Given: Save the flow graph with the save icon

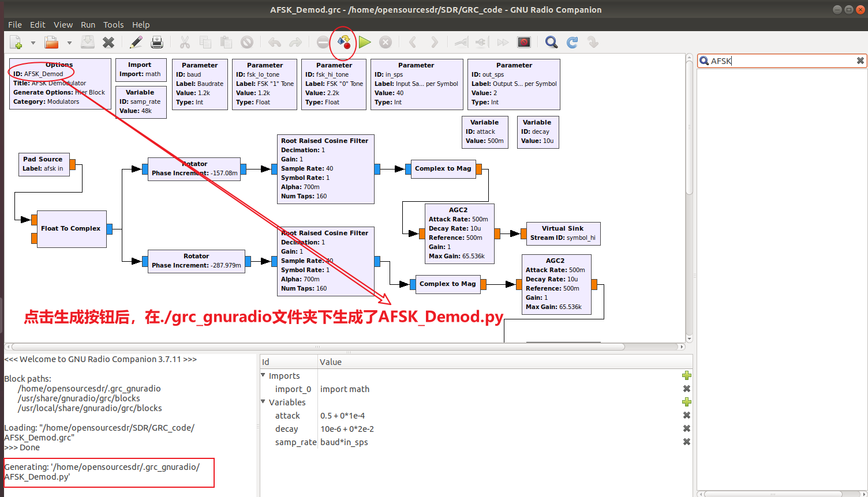Looking at the screenshot, I should click(x=88, y=42).
